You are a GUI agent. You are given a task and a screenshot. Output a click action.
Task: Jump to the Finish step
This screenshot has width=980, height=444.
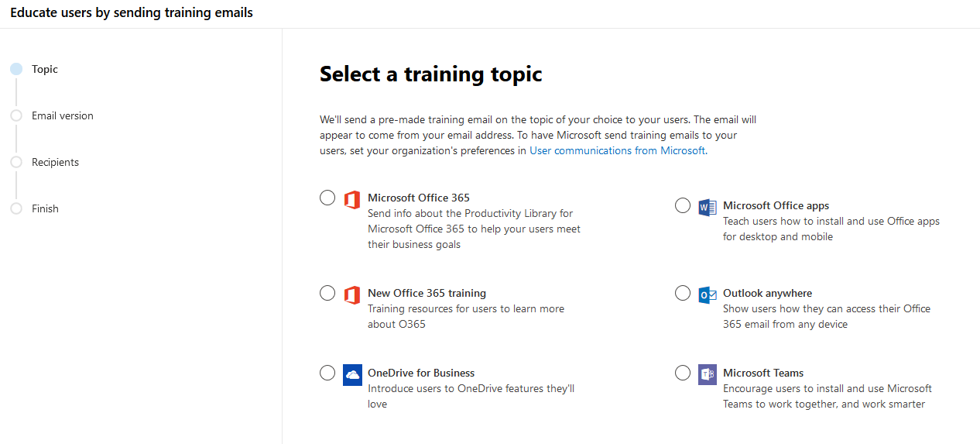coord(45,208)
